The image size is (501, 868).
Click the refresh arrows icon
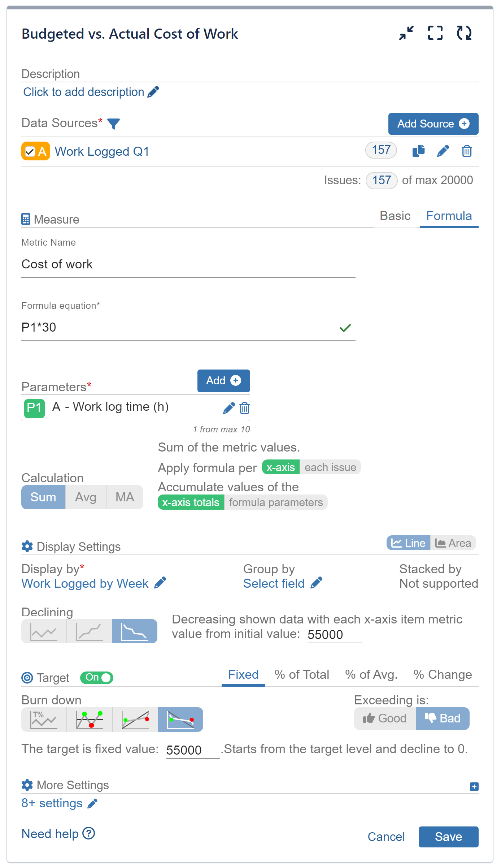coord(464,33)
